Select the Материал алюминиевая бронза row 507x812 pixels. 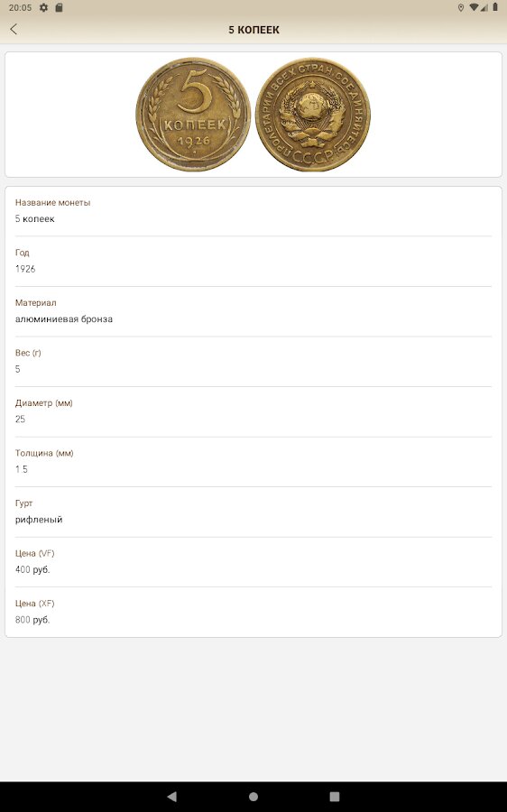pyautogui.click(x=253, y=312)
